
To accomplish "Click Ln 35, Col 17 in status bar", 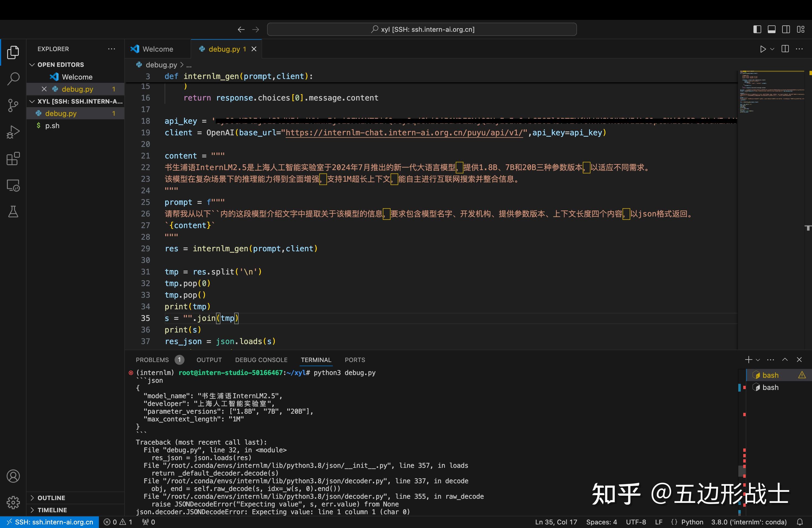I will 556,522.
